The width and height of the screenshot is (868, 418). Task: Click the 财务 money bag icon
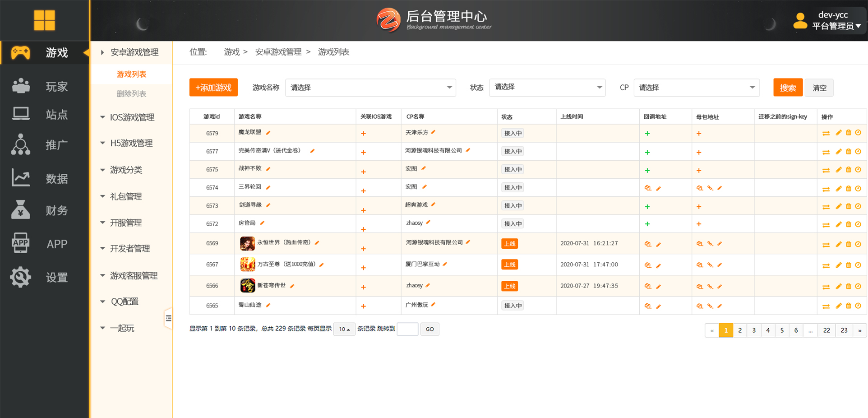click(x=20, y=209)
